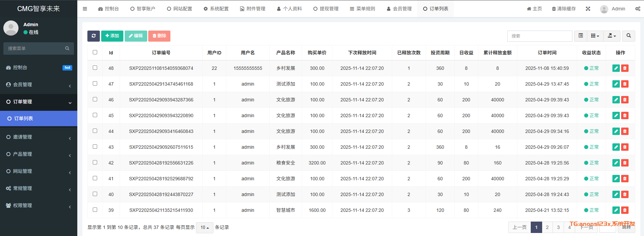
Task: Click the green 添加 button
Action: tap(112, 36)
